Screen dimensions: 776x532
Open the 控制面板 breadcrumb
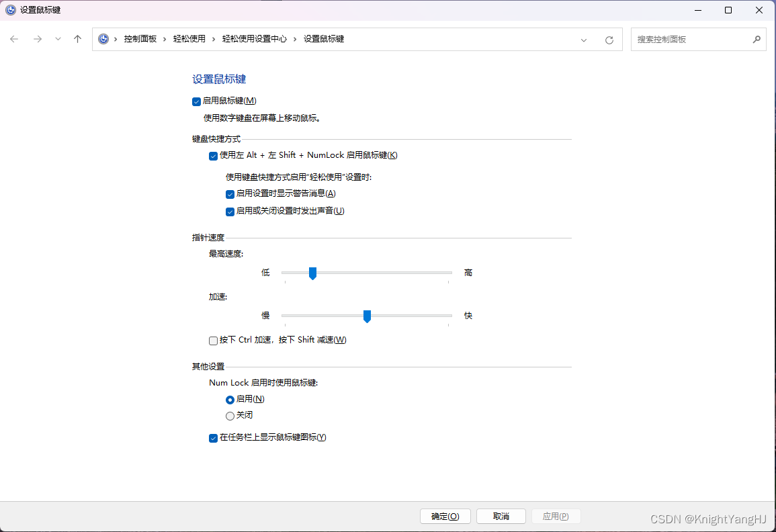pyautogui.click(x=140, y=38)
